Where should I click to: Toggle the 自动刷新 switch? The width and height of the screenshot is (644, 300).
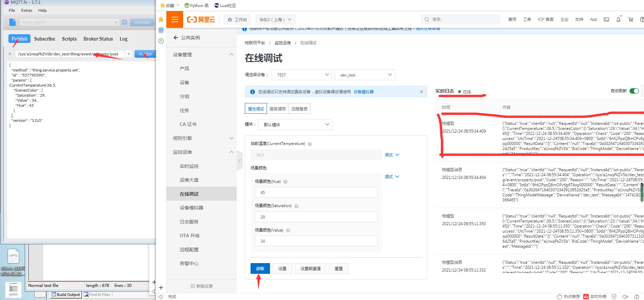(x=634, y=91)
